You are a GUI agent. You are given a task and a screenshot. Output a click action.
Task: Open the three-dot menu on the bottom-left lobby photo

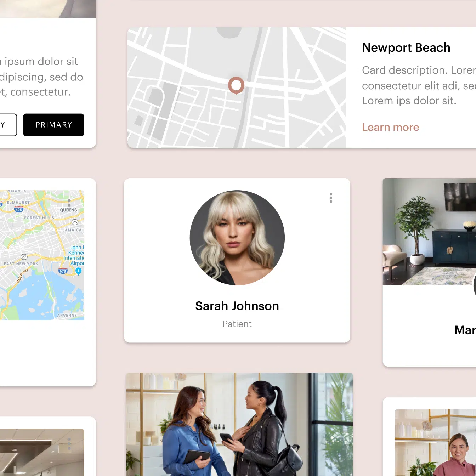[69, 444]
